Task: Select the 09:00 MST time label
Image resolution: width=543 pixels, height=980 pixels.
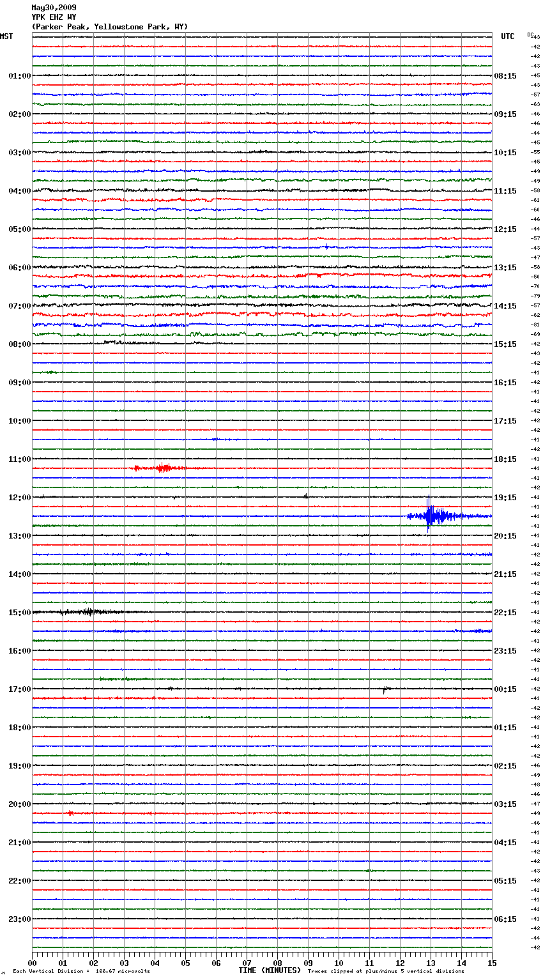Action: click(x=19, y=383)
